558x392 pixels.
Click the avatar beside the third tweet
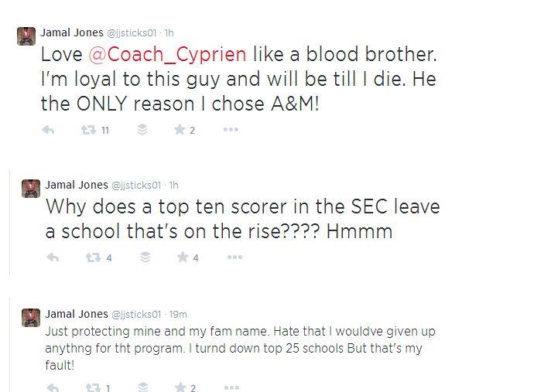click(x=30, y=318)
